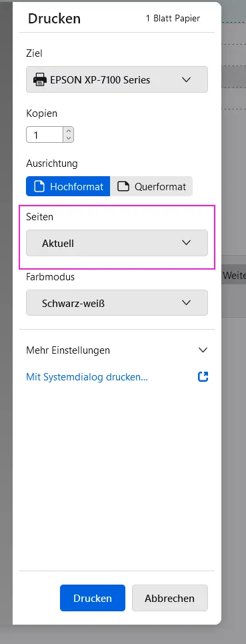The width and height of the screenshot is (246, 644).
Task: Click the chevron arrow in the Ziel dropdown
Action: 187,79
